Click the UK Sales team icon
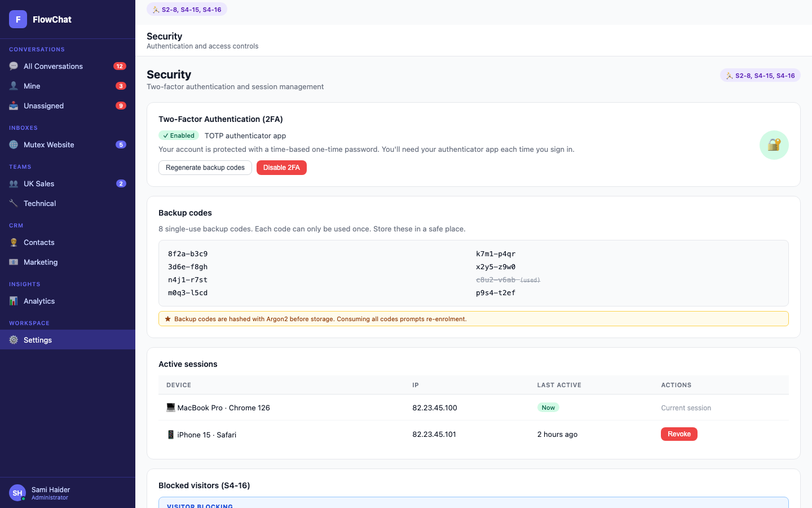The width and height of the screenshot is (812, 508). pos(14,183)
